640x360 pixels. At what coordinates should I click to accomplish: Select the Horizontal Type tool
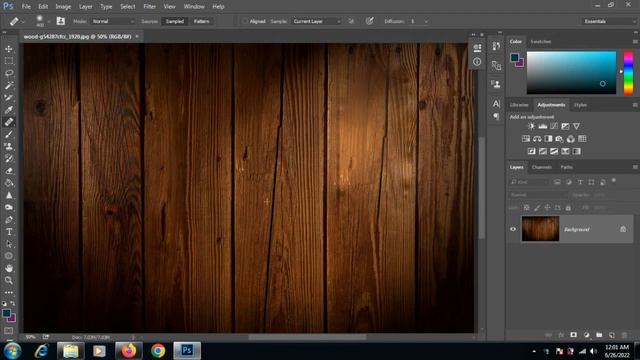coord(9,232)
